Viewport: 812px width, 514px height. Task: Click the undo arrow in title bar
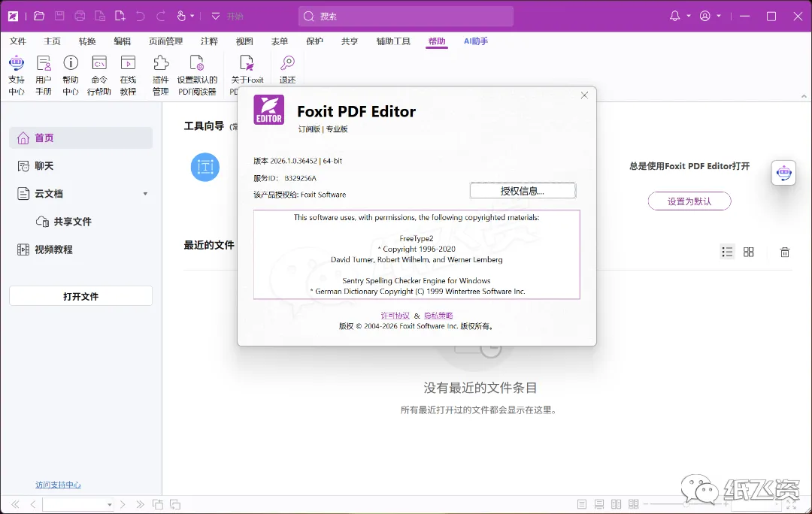(141, 16)
